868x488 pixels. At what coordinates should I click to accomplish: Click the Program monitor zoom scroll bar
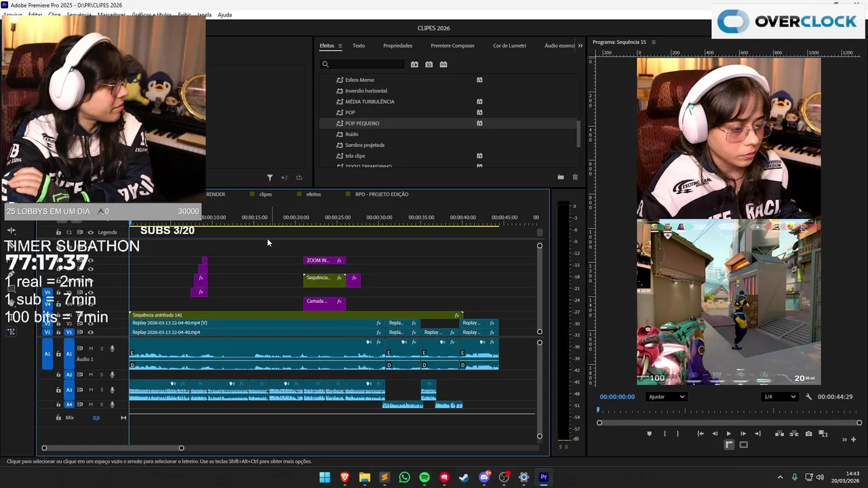[729, 423]
